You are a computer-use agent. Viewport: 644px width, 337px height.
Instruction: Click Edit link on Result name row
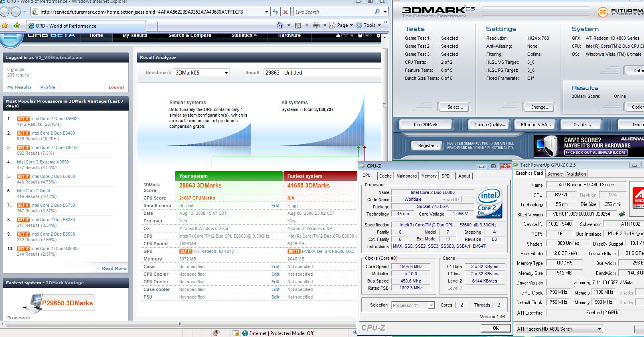pos(275,206)
